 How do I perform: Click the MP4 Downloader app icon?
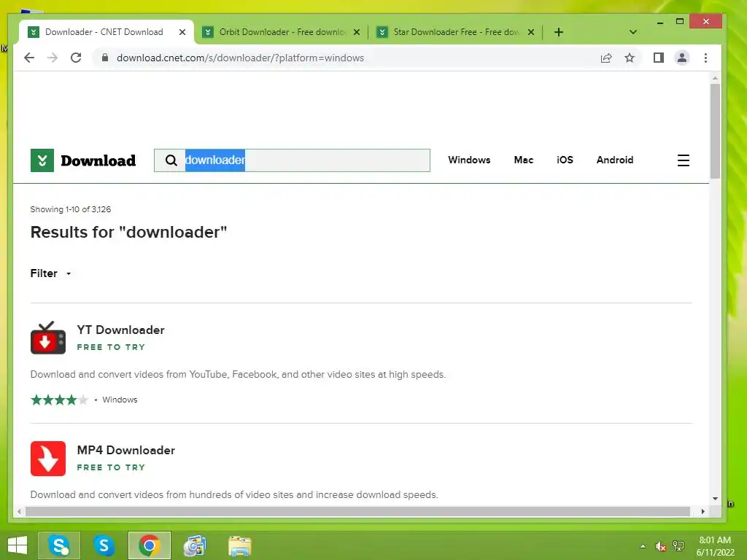[47, 458]
